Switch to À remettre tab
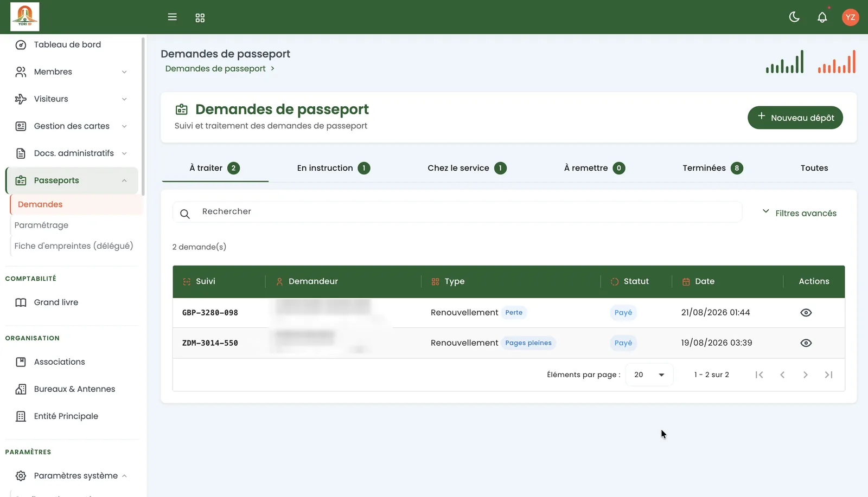 coord(595,168)
